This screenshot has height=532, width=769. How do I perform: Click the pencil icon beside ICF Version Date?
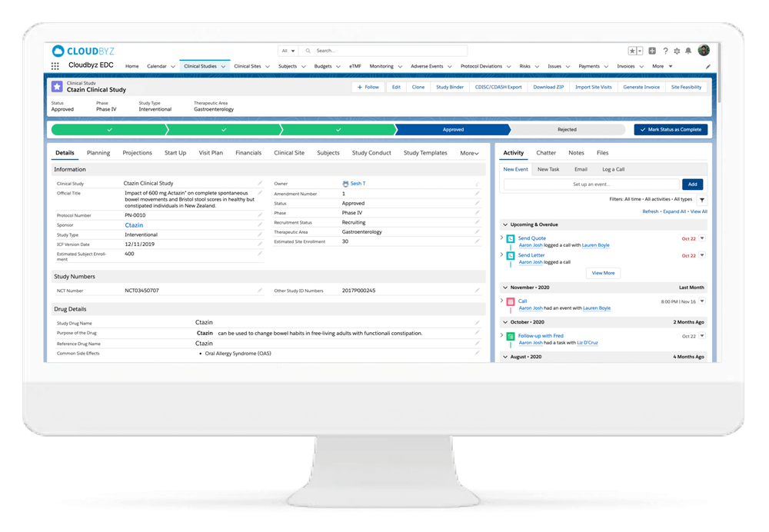coord(260,244)
